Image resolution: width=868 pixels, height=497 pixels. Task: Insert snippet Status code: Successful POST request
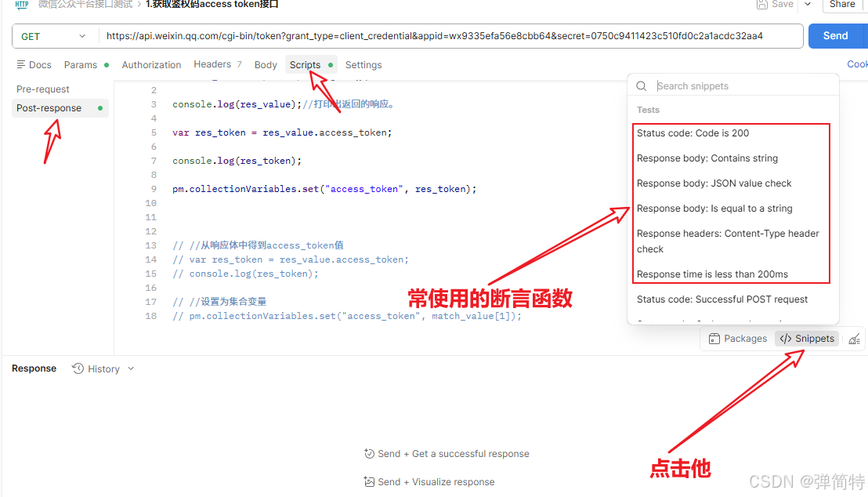coord(722,299)
